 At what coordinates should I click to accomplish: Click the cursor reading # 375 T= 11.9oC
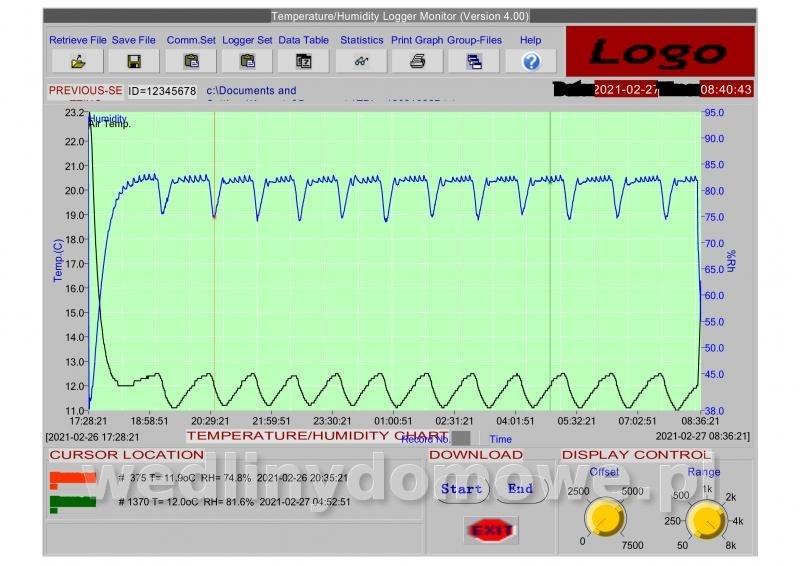click(x=158, y=478)
